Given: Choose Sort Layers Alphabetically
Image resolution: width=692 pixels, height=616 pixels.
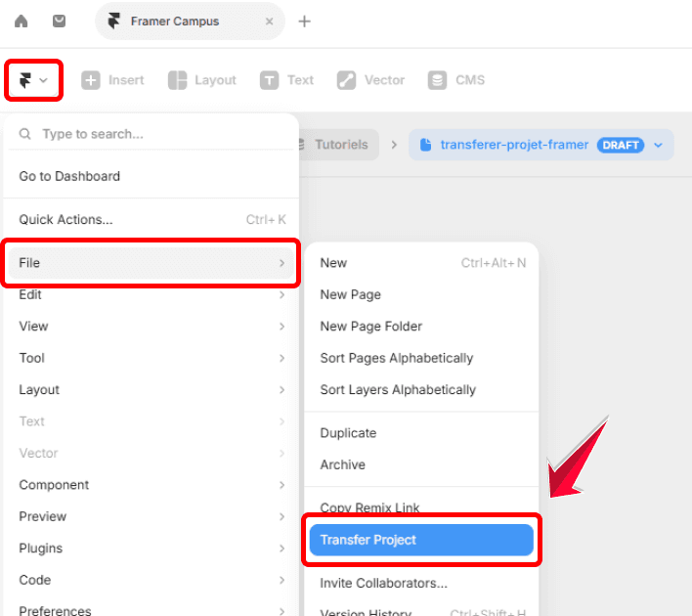Looking at the screenshot, I should 421,390.
